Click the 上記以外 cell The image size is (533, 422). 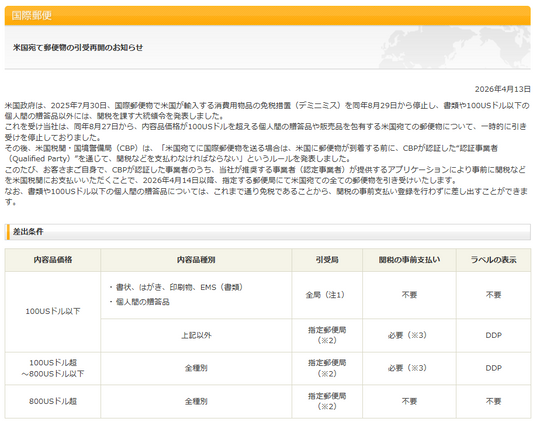click(x=196, y=335)
